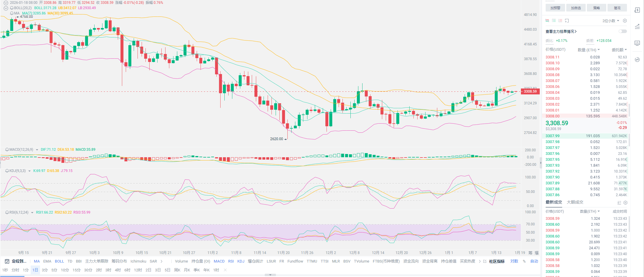
Task: Click the dollar document icon in right sidebar
Action: pos(637,10)
